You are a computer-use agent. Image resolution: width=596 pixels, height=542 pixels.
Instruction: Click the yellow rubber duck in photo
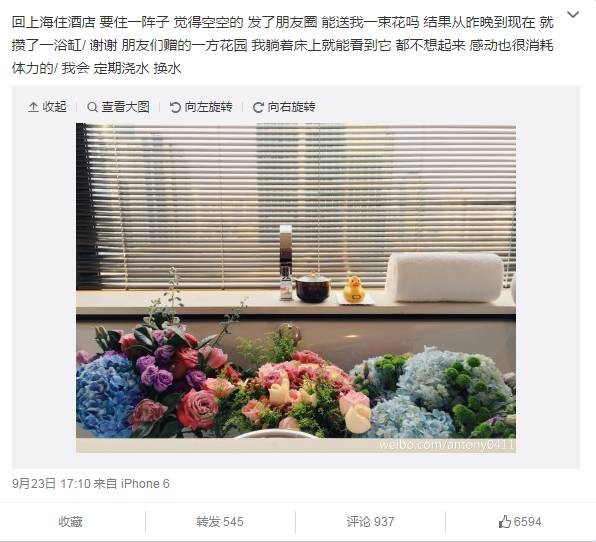click(x=354, y=289)
